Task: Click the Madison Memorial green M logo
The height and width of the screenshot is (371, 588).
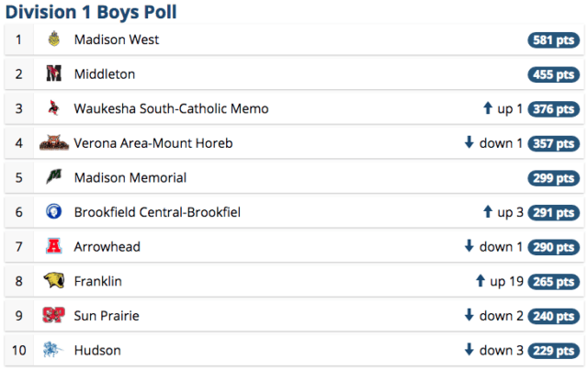Action: [x=54, y=177]
